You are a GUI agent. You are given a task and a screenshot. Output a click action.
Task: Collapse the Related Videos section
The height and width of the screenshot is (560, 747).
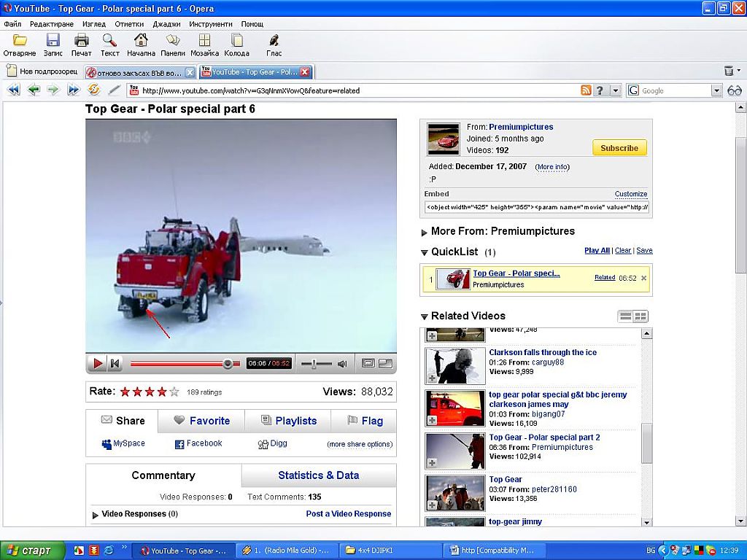coord(424,316)
